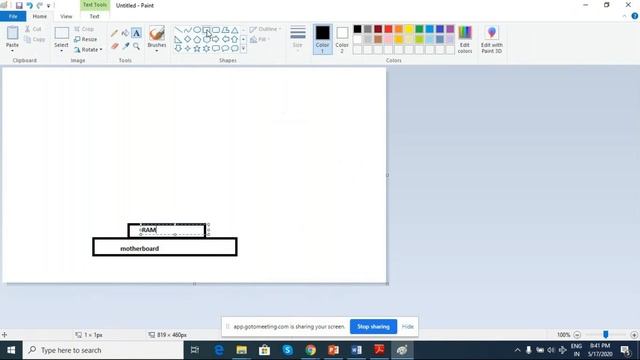640x360 pixels.
Task: Click Edit with Paint 3D button
Action: click(x=491, y=39)
